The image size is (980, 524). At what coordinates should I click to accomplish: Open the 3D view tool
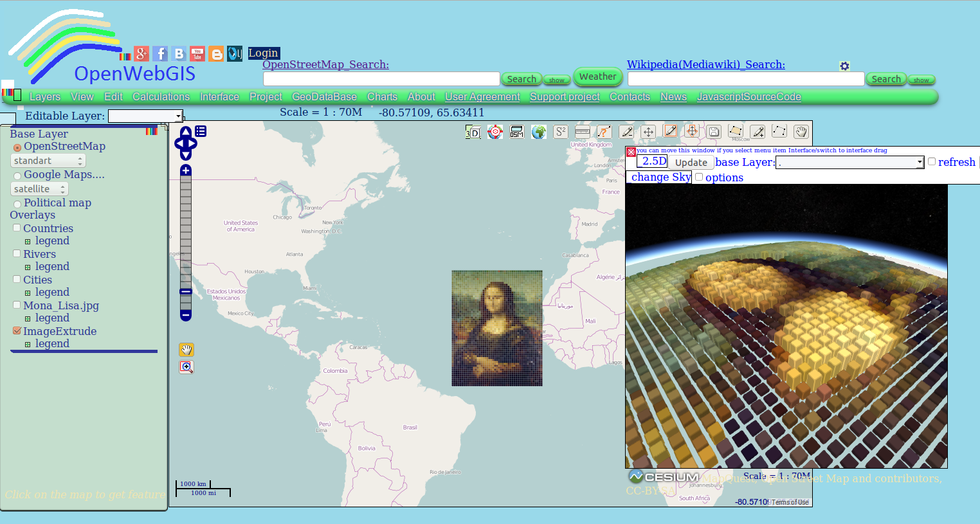pos(473,132)
